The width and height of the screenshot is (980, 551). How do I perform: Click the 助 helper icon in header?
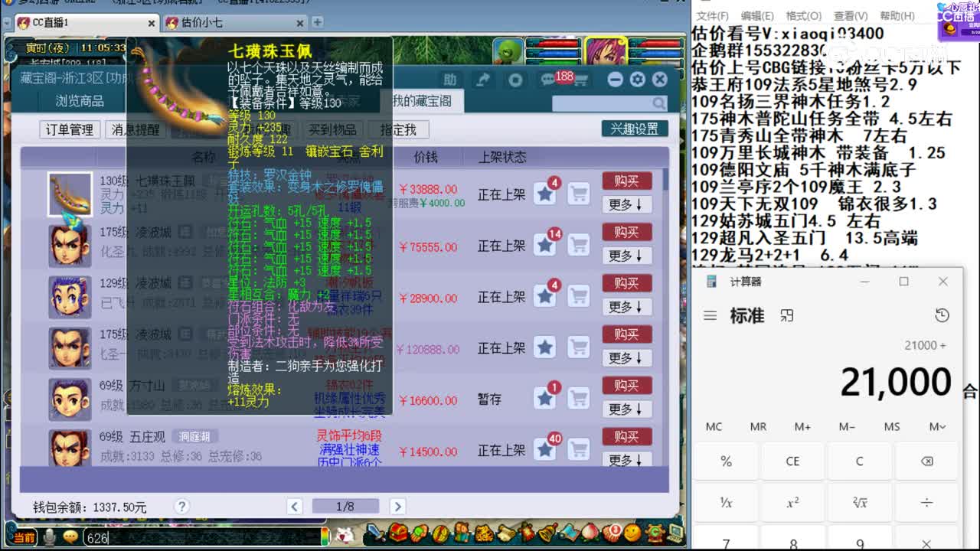[450, 80]
